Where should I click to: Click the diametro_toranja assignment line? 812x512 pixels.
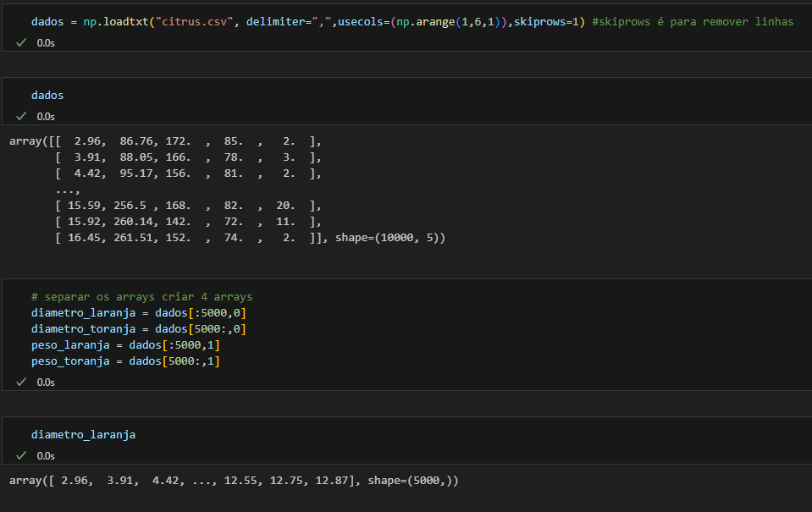(x=139, y=328)
